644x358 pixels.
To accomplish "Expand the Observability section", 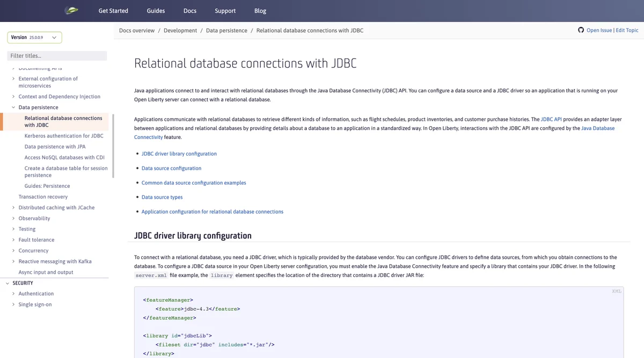I will [13, 218].
